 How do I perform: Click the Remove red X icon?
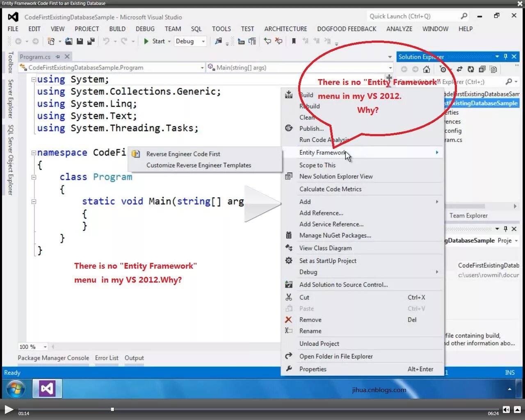[x=289, y=320]
